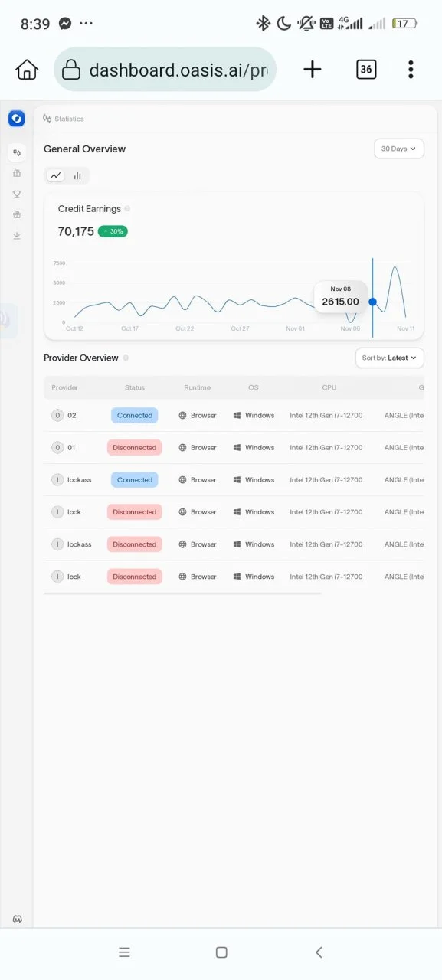442x980 pixels.
Task: Click the Disconnected status of first look row
Action: [x=135, y=511]
